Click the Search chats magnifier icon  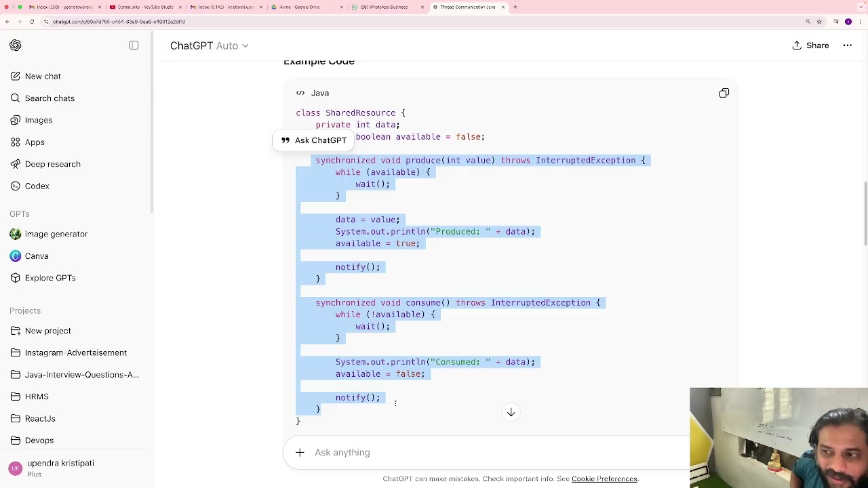click(x=16, y=98)
